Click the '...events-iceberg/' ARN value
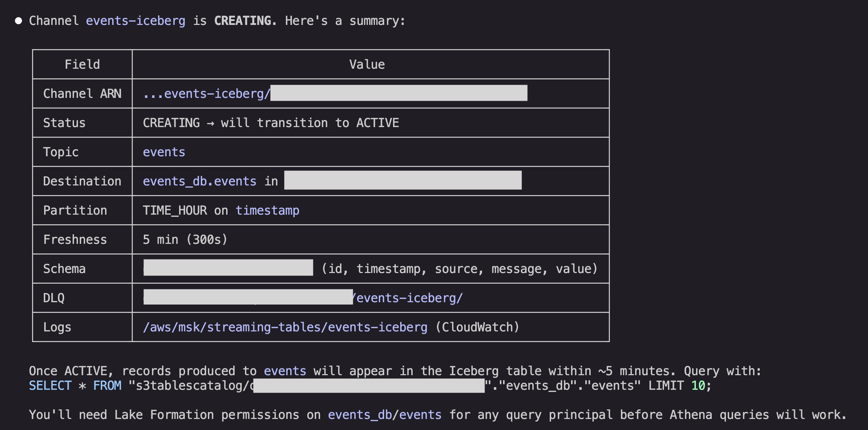Image resolution: width=868 pixels, height=430 pixels. pos(206,94)
